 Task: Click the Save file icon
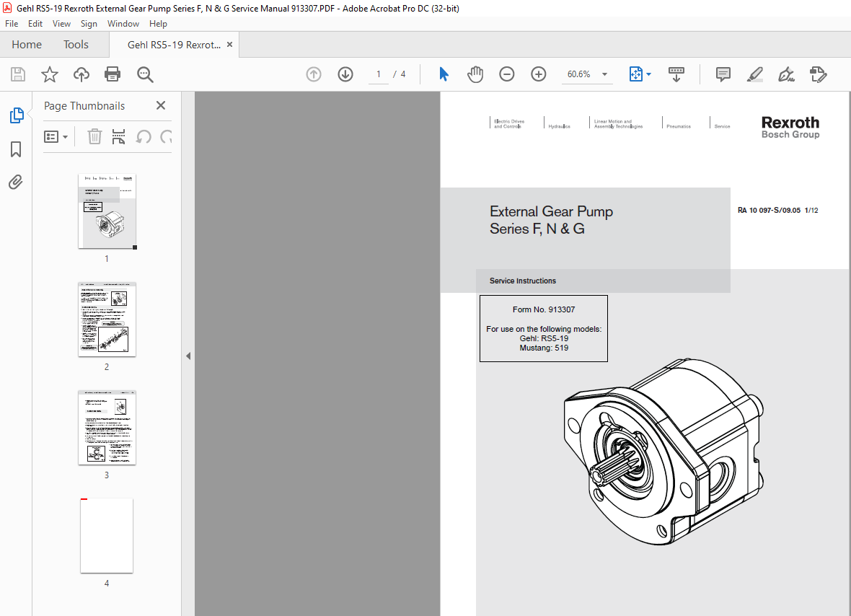18,74
